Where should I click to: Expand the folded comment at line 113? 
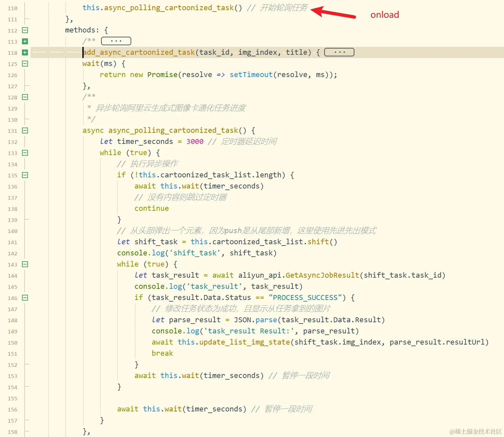coord(25,41)
